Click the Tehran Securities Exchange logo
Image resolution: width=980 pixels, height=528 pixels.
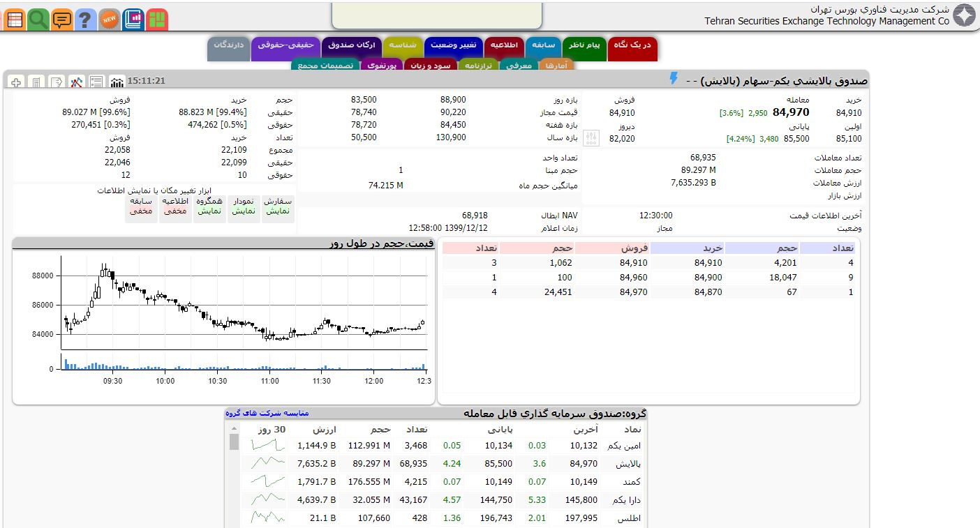pyautogui.click(x=964, y=15)
